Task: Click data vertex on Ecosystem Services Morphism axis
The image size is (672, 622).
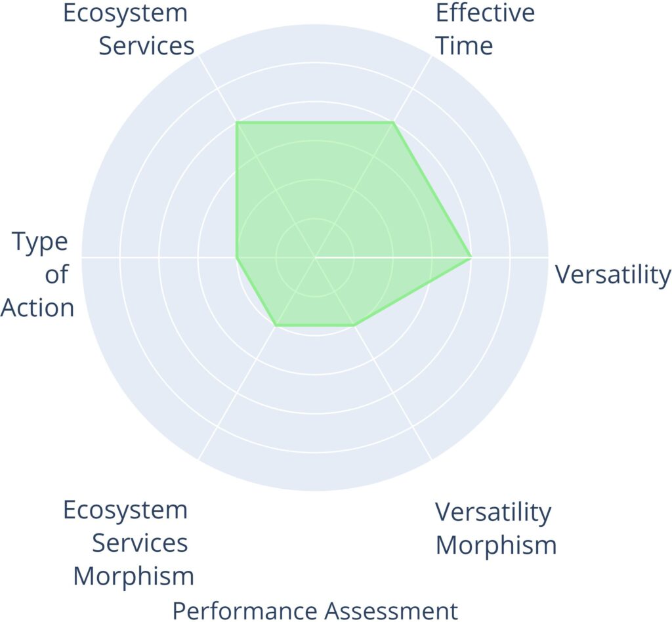Action: click(x=276, y=325)
